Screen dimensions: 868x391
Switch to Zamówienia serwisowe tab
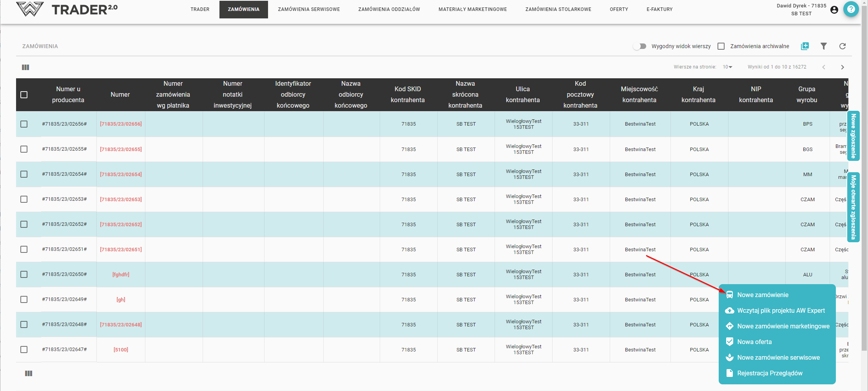coord(309,9)
